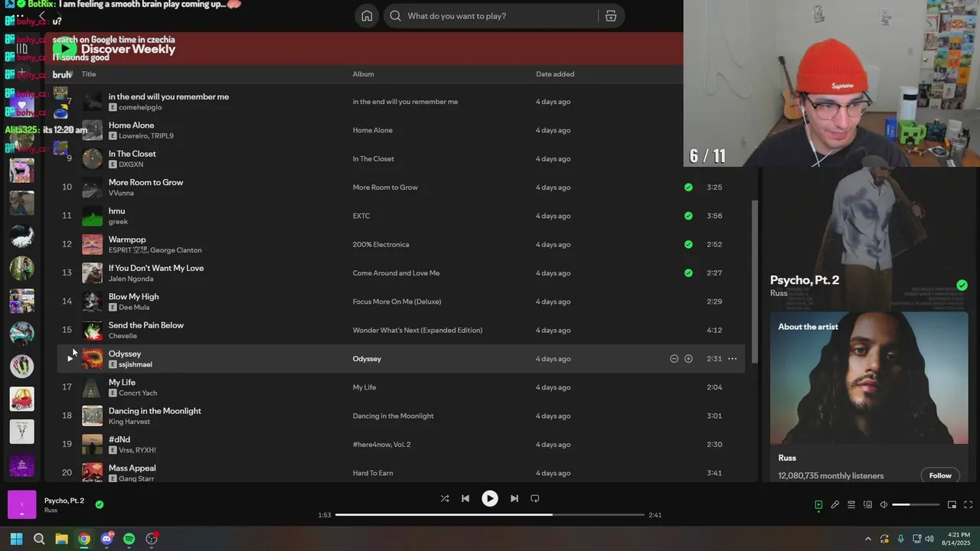Toggle saved check on More Room to Grow
This screenshot has width=980, height=551.
point(688,187)
